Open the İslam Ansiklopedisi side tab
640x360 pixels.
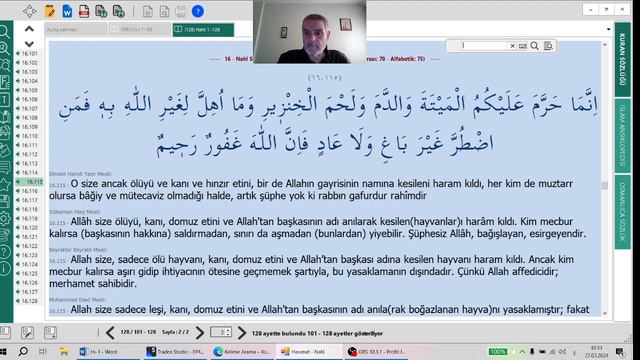point(622,136)
